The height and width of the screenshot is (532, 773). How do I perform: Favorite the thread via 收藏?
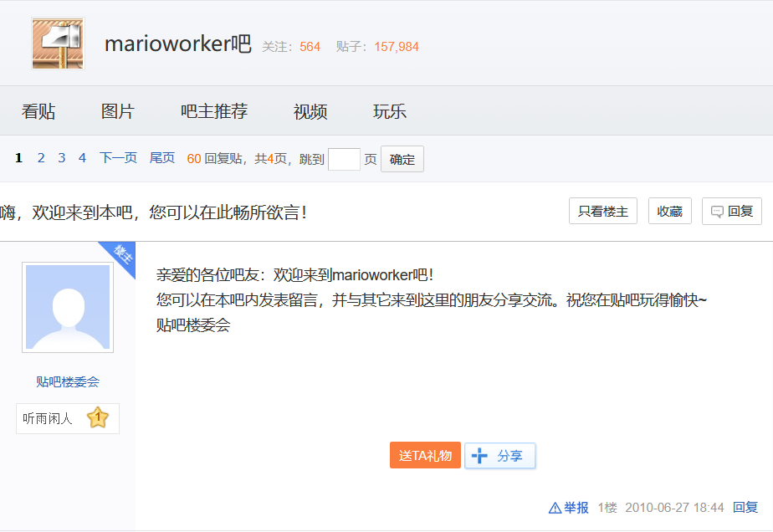669,211
